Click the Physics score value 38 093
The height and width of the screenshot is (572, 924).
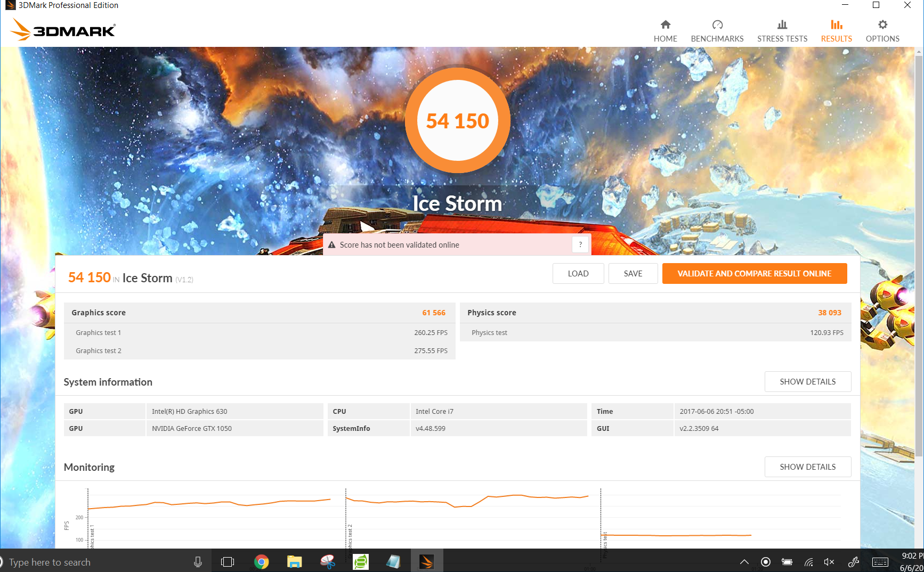830,313
